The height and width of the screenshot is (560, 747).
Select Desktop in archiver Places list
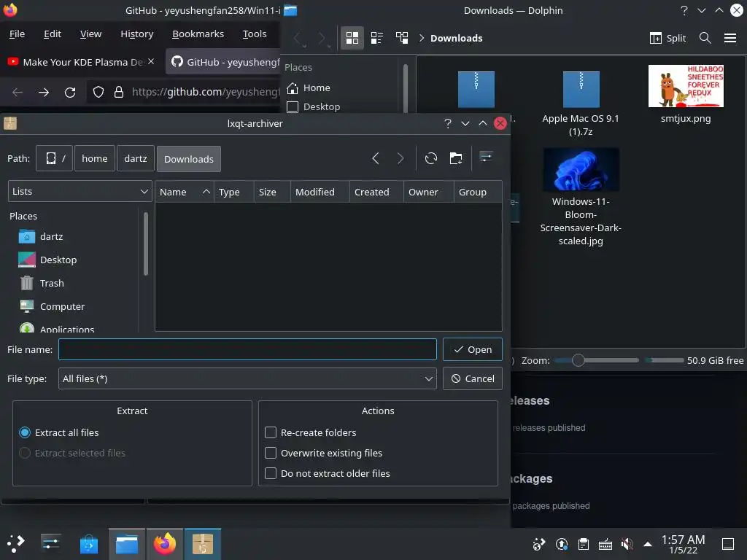tap(47, 260)
